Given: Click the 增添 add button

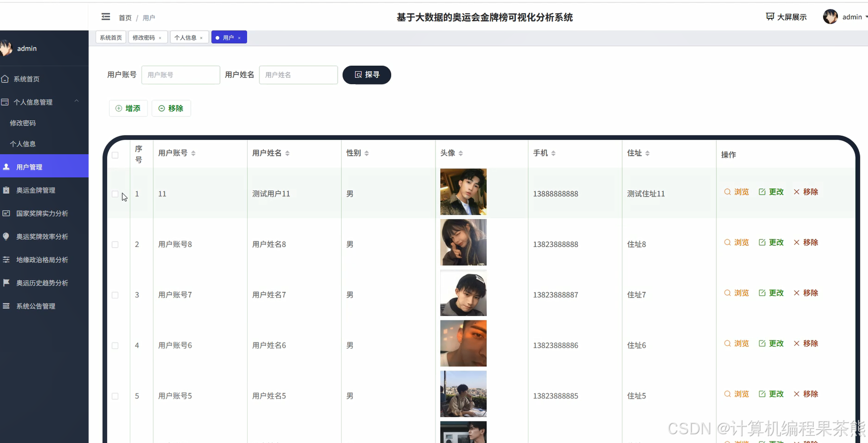Looking at the screenshot, I should (128, 109).
